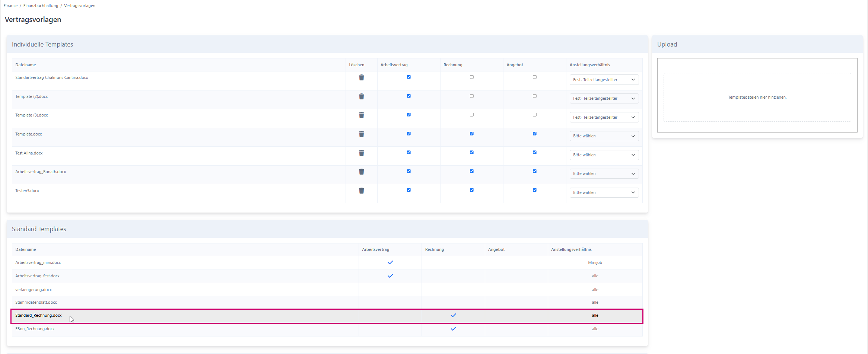Image resolution: width=868 pixels, height=354 pixels.
Task: Remove Template (3).docx using trash icon
Action: point(361,115)
